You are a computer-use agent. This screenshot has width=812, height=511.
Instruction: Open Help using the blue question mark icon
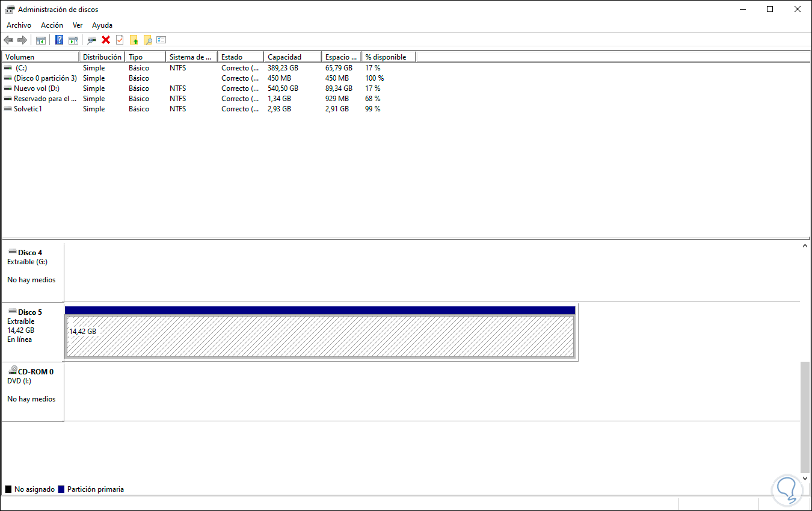(x=58, y=40)
